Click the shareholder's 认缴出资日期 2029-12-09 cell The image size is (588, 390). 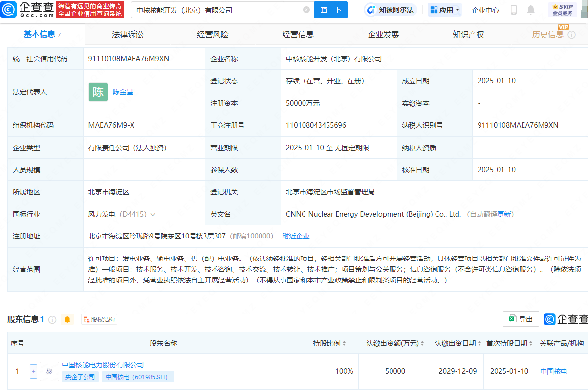(458, 371)
